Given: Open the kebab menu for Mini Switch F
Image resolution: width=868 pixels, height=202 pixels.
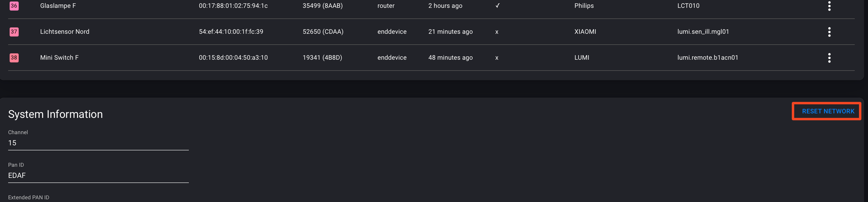Looking at the screenshot, I should coord(829,58).
